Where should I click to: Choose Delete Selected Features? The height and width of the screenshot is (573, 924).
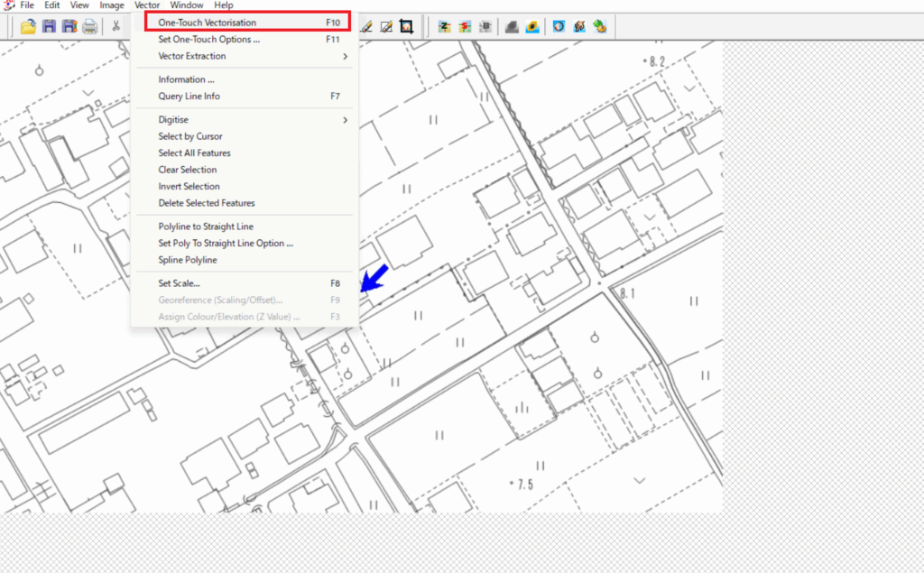click(245, 203)
